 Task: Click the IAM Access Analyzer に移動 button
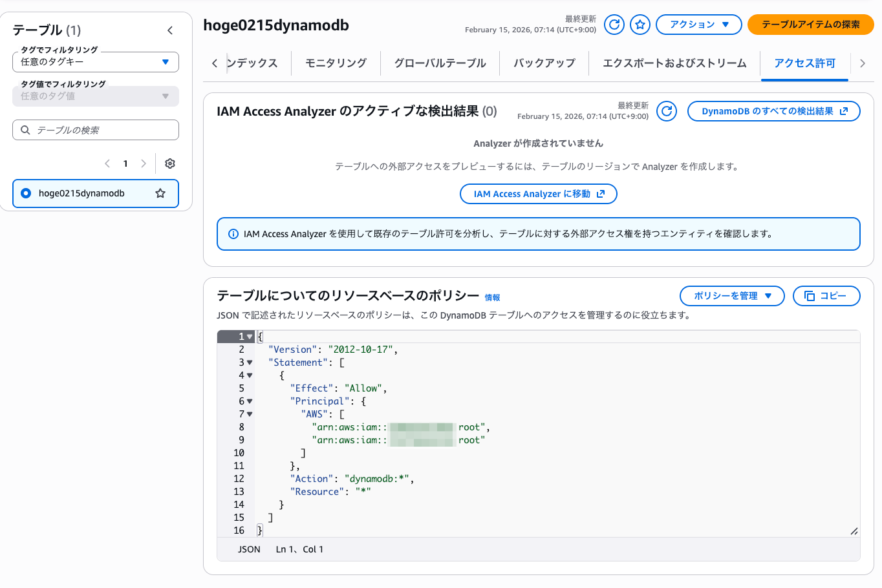[x=538, y=194]
